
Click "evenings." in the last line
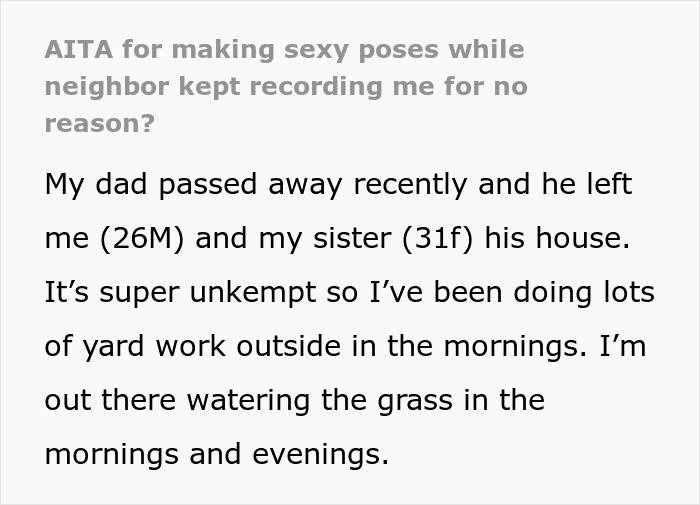pos(321,454)
